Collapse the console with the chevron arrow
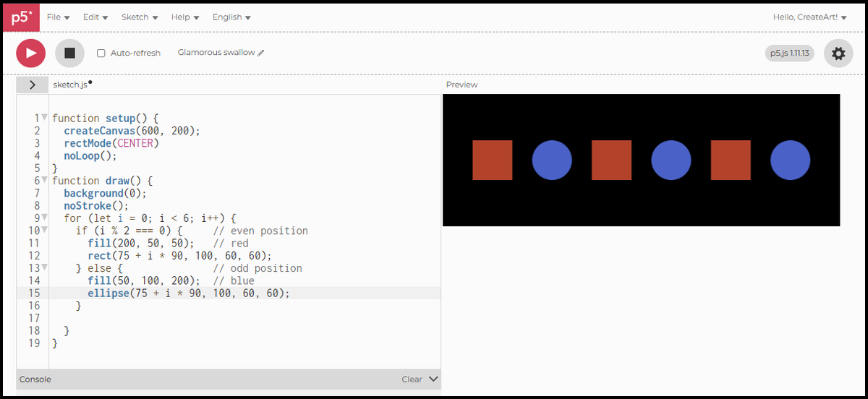 433,379
